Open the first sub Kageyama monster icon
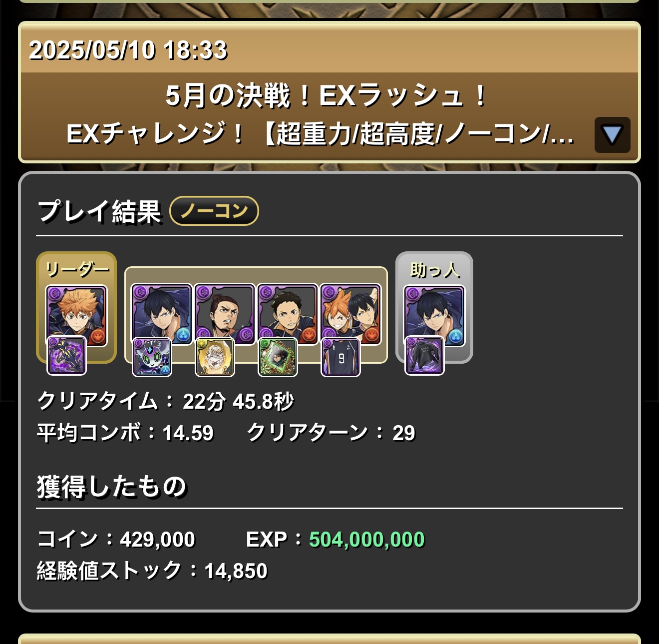659x644 pixels. [x=161, y=314]
